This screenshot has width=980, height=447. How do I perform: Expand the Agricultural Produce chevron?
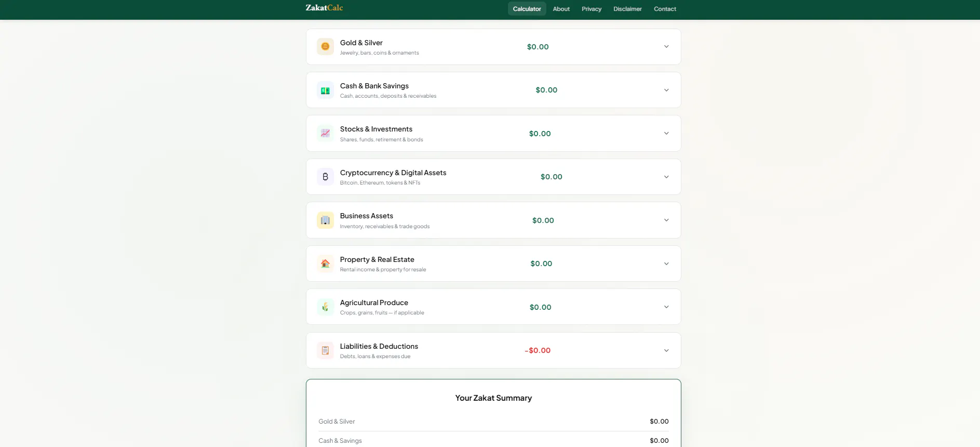point(666,307)
